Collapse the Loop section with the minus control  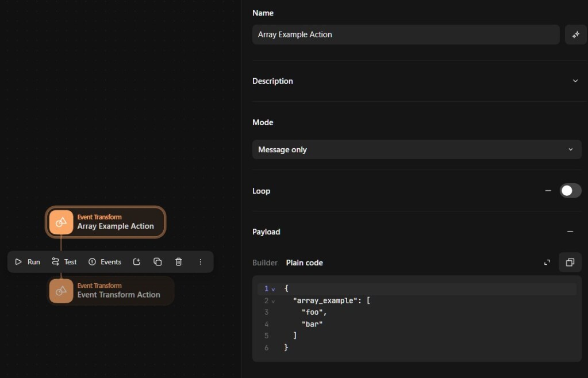point(548,190)
